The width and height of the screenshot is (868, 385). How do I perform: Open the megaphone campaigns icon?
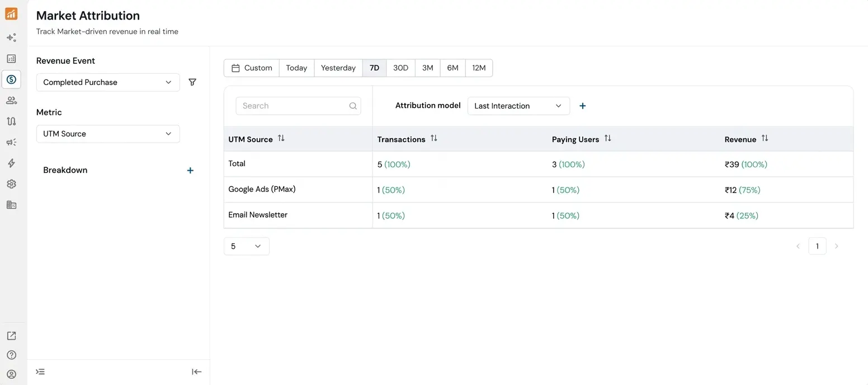11,143
